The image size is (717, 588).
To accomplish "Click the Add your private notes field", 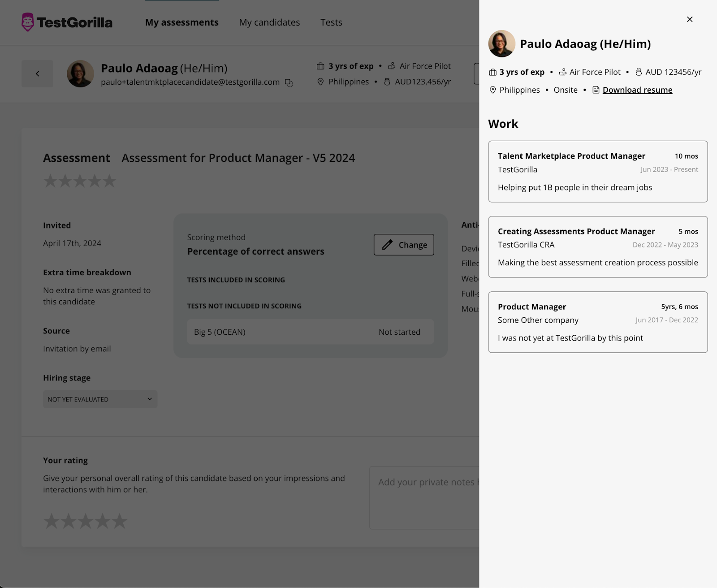I will [424, 497].
